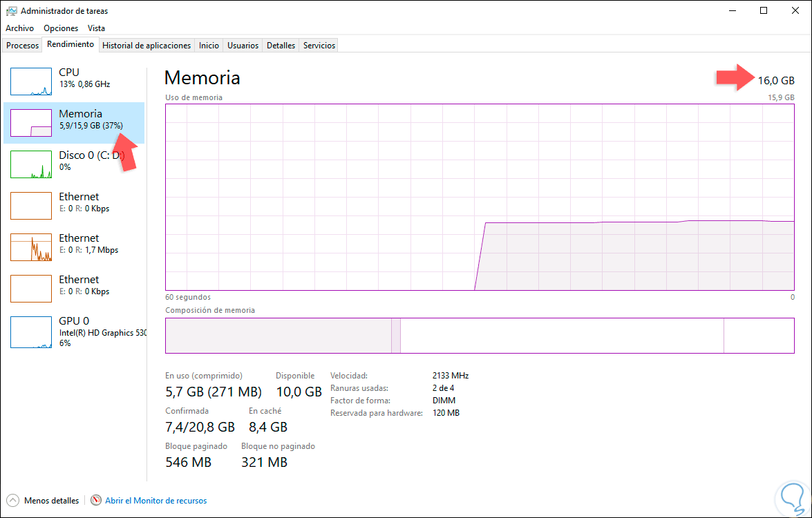
Task: Open the Archivo menu
Action: coord(19,28)
